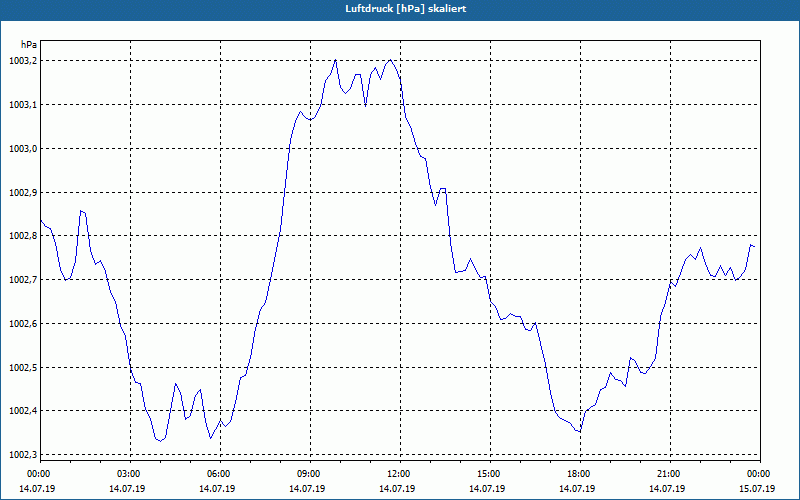Click the 1002,8 pressure axis value
Viewport: 800px width, 500px height.
tap(23, 236)
